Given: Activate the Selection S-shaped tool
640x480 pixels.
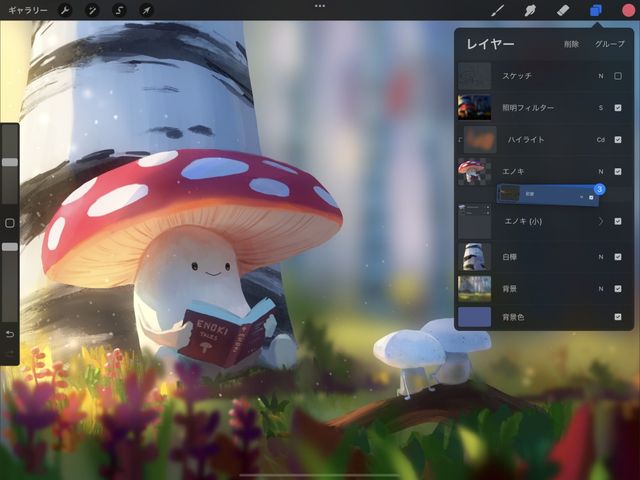Looking at the screenshot, I should point(119,10).
